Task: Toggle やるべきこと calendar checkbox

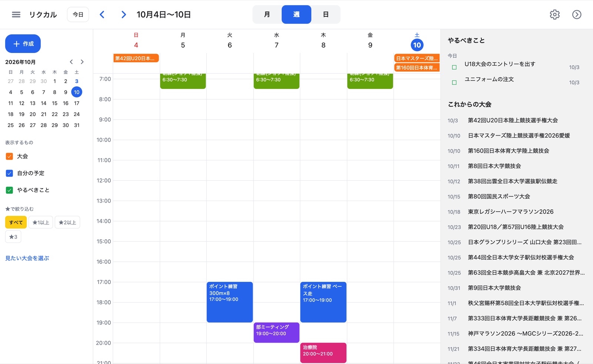Action: click(x=10, y=190)
